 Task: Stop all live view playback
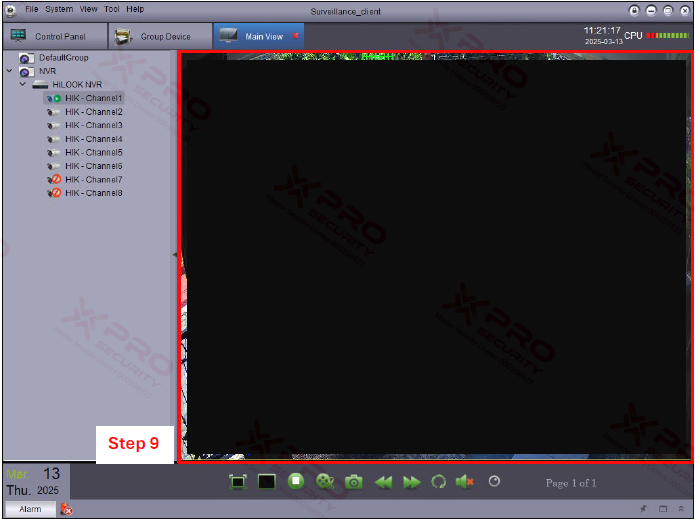[296, 481]
